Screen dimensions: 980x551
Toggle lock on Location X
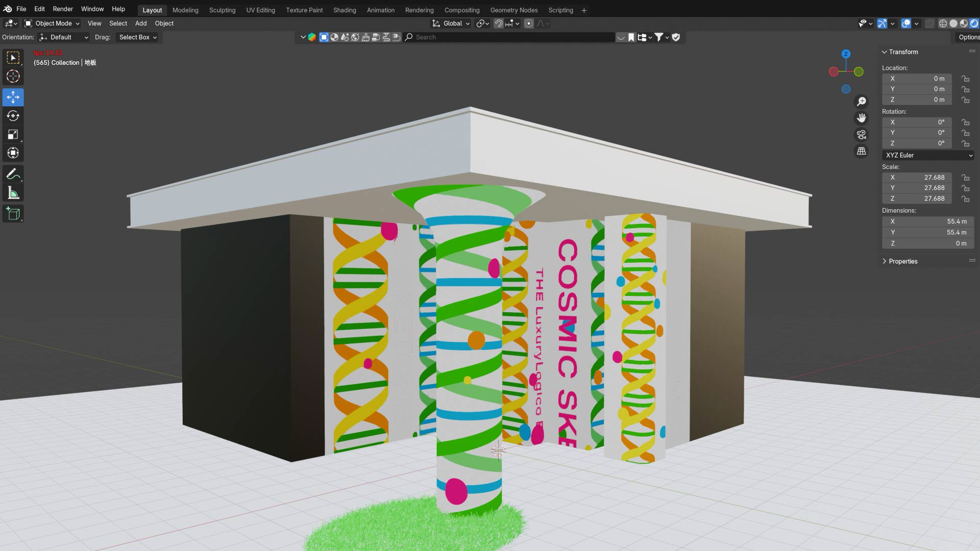click(965, 79)
